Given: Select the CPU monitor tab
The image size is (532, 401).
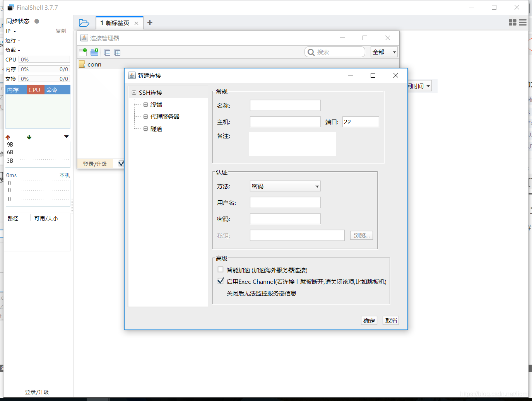Looking at the screenshot, I should 35,90.
